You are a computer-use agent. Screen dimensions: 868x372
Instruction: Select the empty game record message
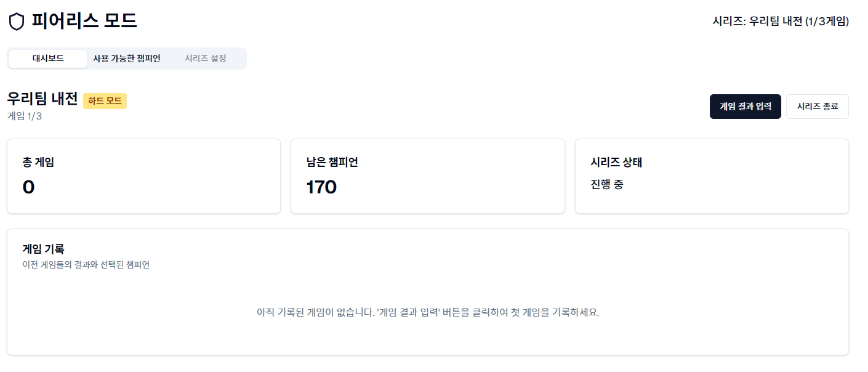click(427, 313)
